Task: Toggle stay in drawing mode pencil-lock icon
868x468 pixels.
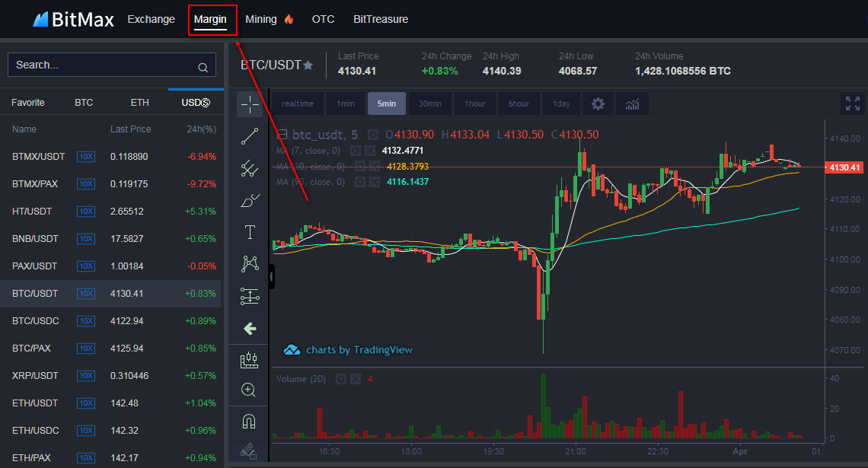Action: [x=248, y=451]
